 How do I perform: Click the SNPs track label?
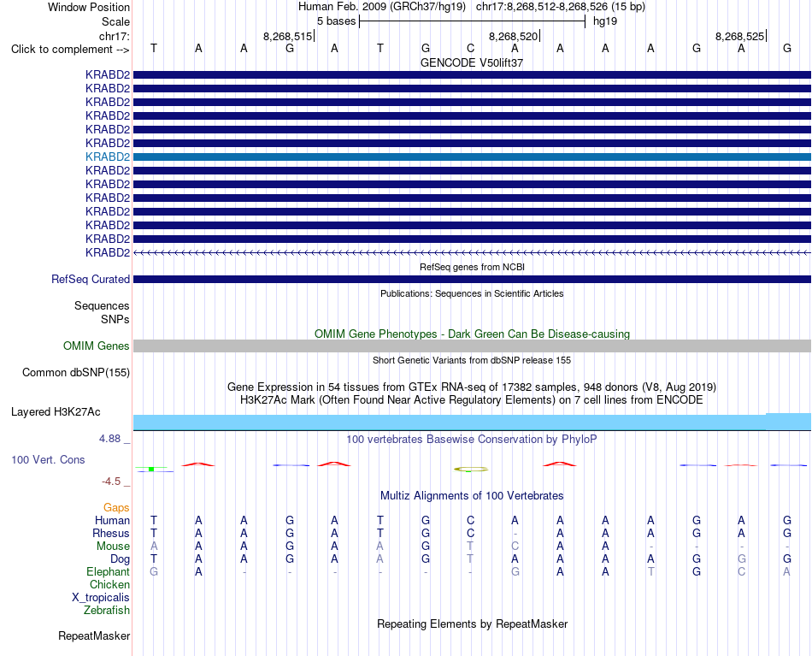115,319
